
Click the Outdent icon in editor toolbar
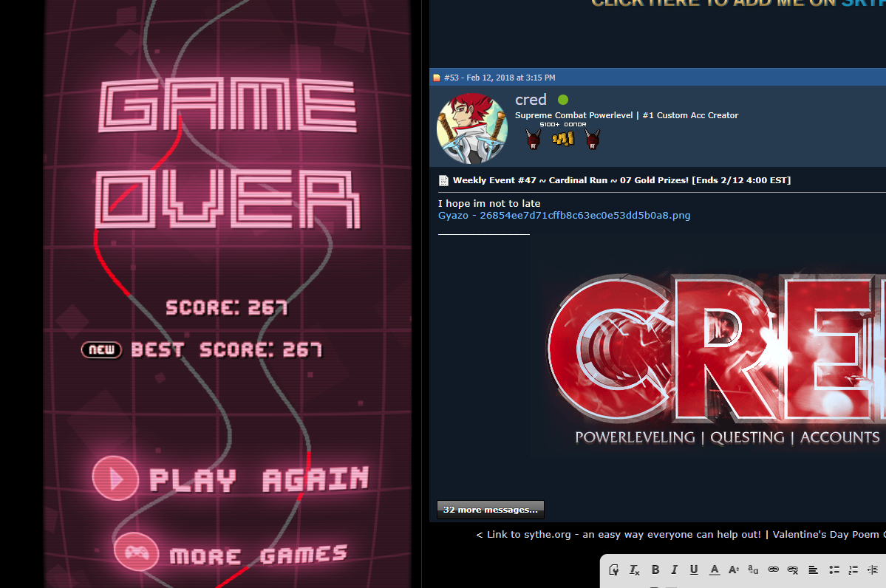tap(873, 570)
